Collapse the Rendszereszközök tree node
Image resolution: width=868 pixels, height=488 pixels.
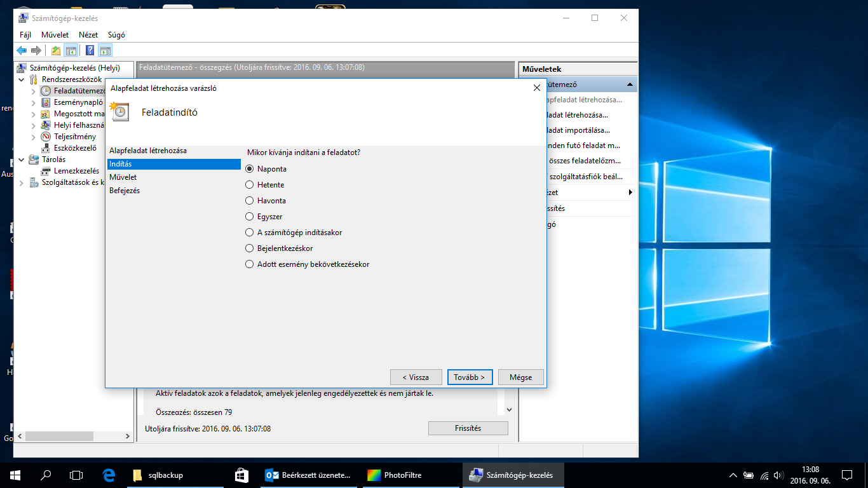click(22, 80)
